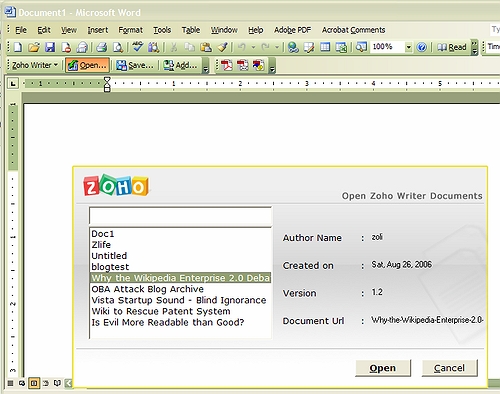Convert to PDF and email icon
Screen dimensions: 500x394
pos(243,65)
